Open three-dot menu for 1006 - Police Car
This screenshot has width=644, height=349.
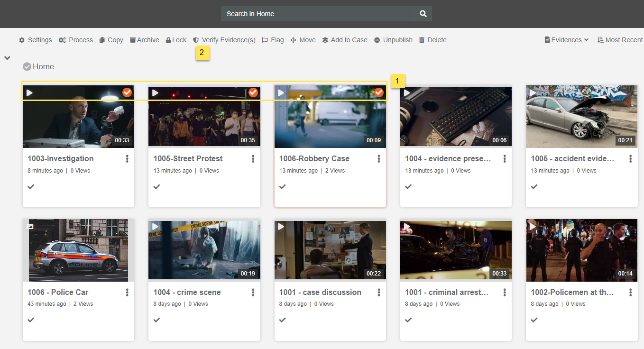tap(127, 292)
